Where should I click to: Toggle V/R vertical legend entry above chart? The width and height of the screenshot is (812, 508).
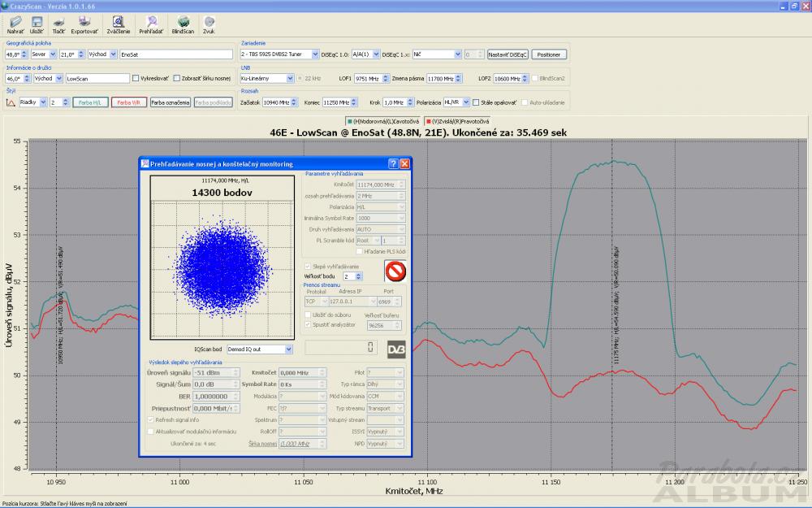click(x=457, y=121)
